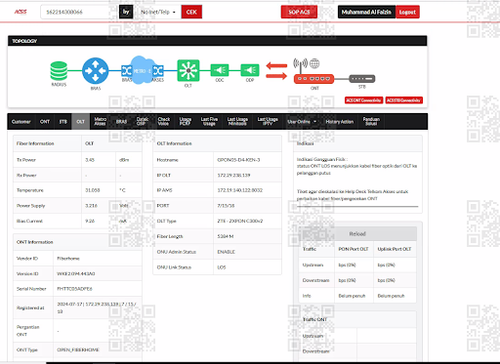
Task: Click the Fiber Length value
Action: (x=225, y=236)
